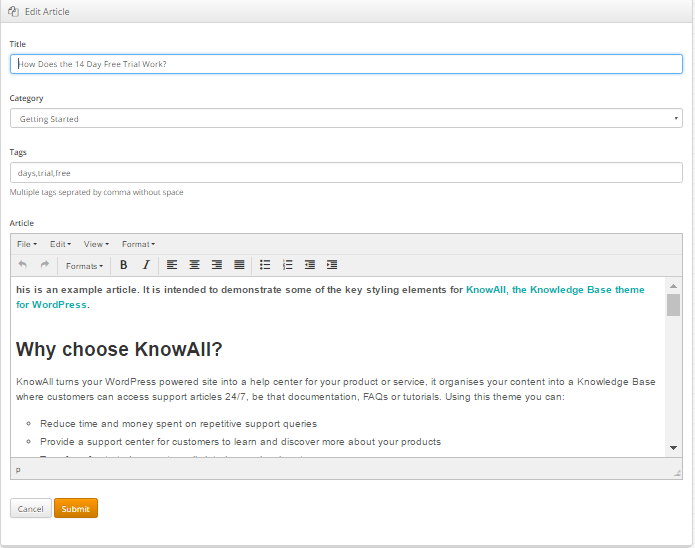Screen dimensions: 695x548
Task: Insert a bullet list
Action: click(x=265, y=265)
